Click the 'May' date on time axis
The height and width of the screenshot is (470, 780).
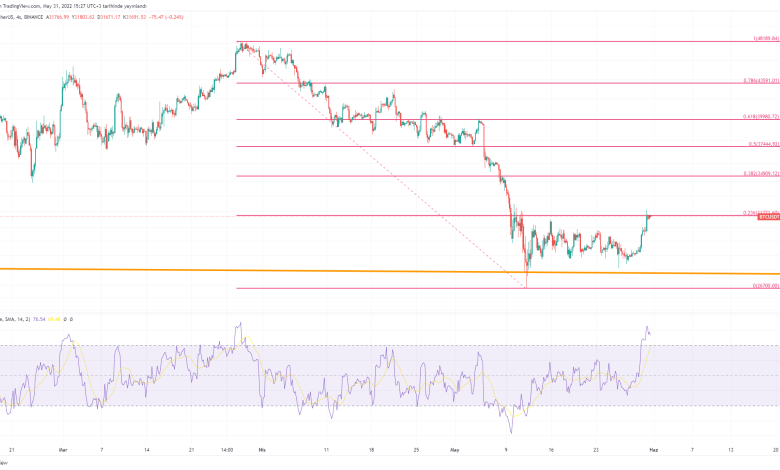[452, 451]
